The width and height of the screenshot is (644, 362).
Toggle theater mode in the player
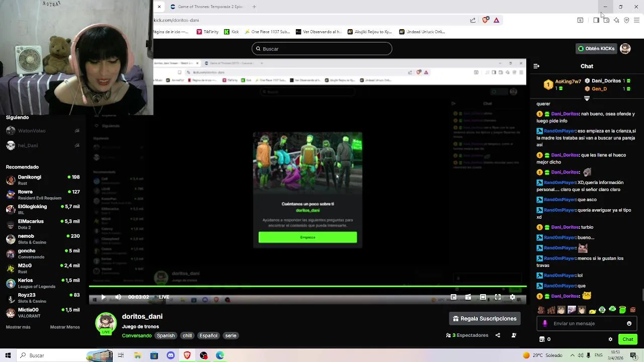pyautogui.click(x=482, y=297)
